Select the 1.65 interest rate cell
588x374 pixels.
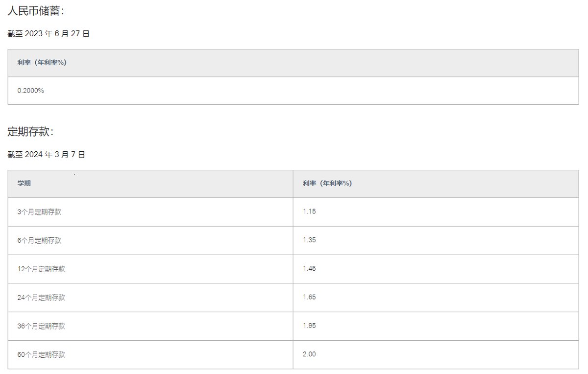[309, 297]
